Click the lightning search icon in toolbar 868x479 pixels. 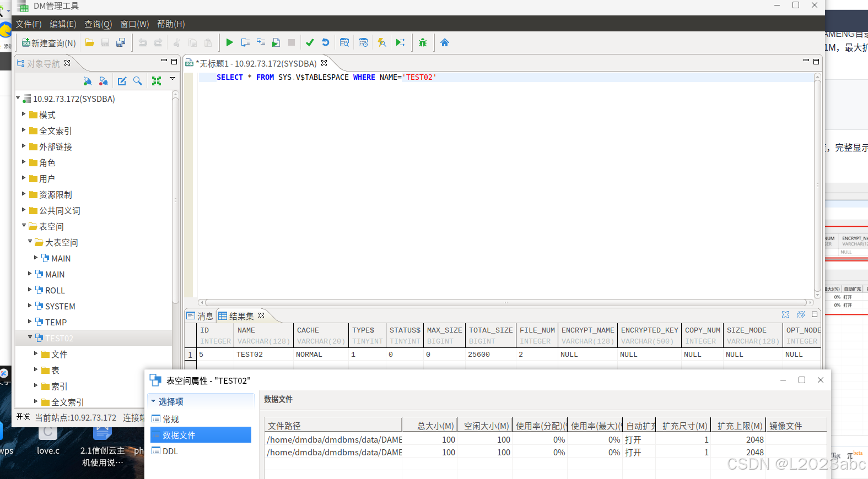(x=381, y=42)
